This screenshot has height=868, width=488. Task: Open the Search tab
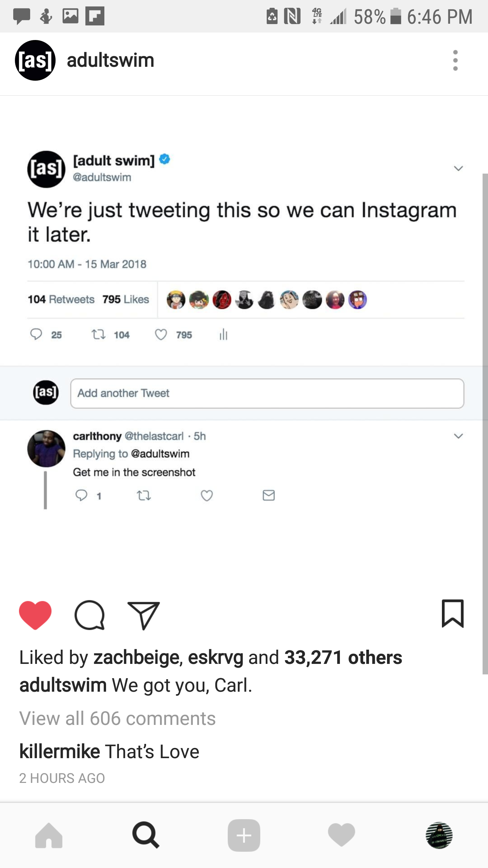tap(146, 835)
